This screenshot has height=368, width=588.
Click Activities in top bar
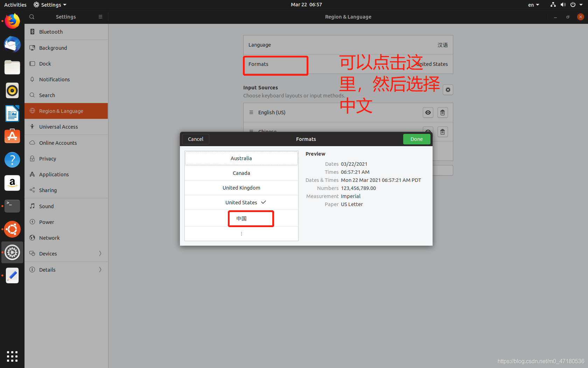(15, 5)
